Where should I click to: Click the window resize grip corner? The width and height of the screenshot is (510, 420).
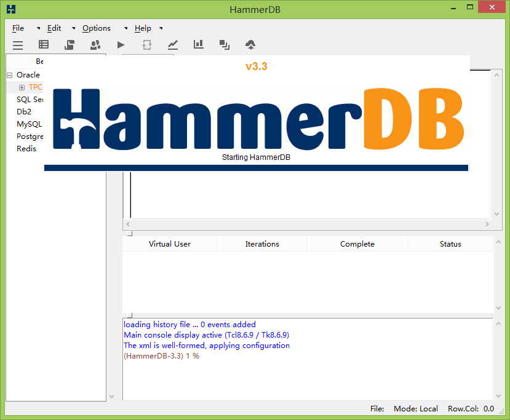click(501, 411)
